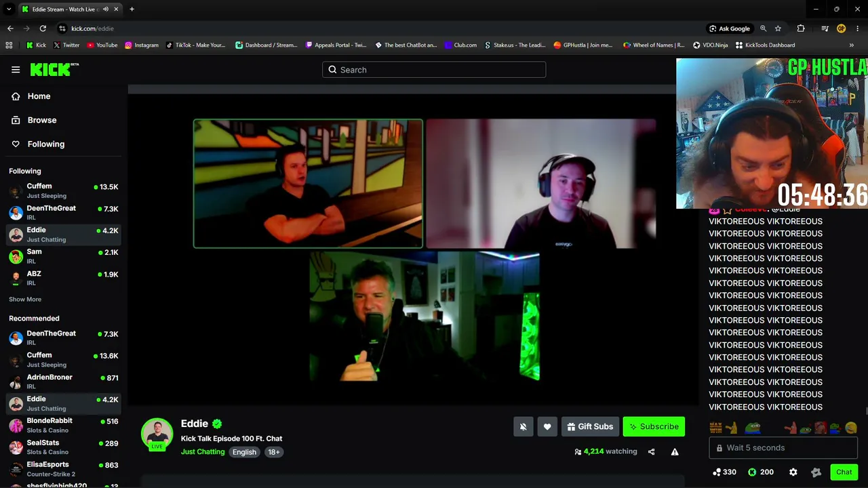Viewport: 868px width, 488px height.
Task: Open ElisaEsports recommended channel
Action: (x=64, y=469)
